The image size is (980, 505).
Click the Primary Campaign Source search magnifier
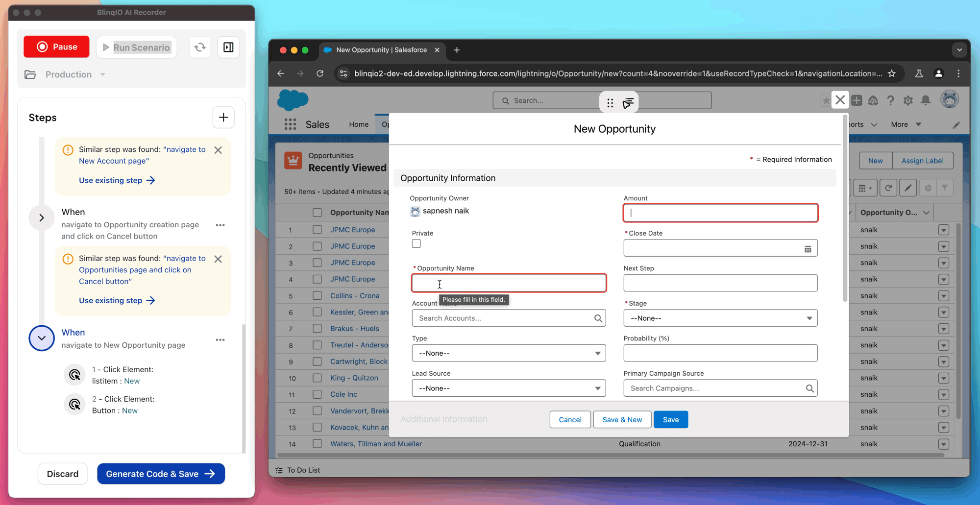(x=809, y=388)
